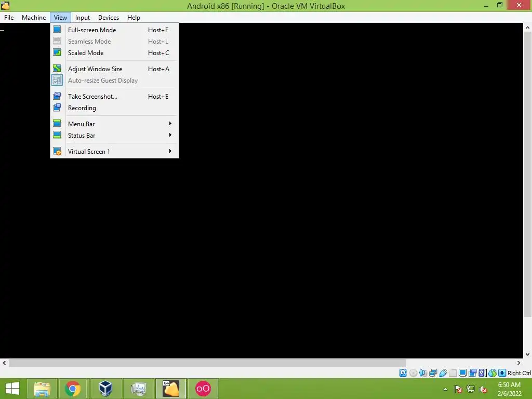Click the taskbar clock showing 6:50 AM
This screenshot has width=532, height=399.
[x=509, y=389]
